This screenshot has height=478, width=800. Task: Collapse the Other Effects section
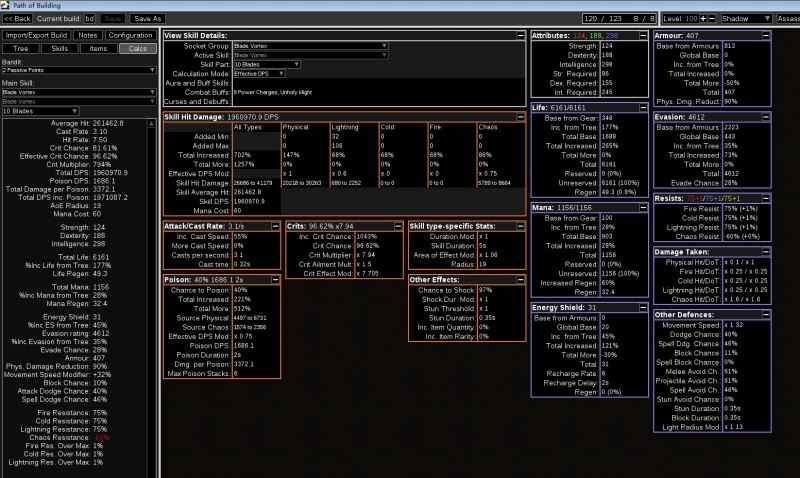[x=520, y=280]
